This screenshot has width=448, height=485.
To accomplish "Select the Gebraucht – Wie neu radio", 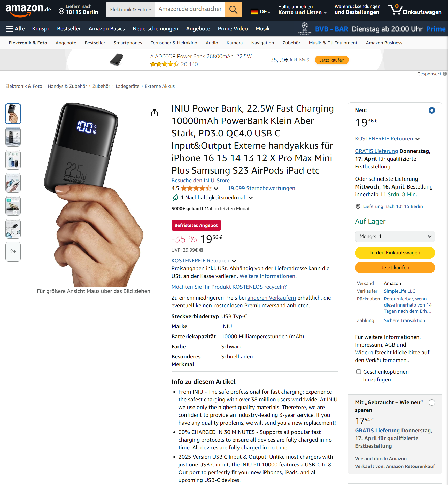I will [432, 402].
